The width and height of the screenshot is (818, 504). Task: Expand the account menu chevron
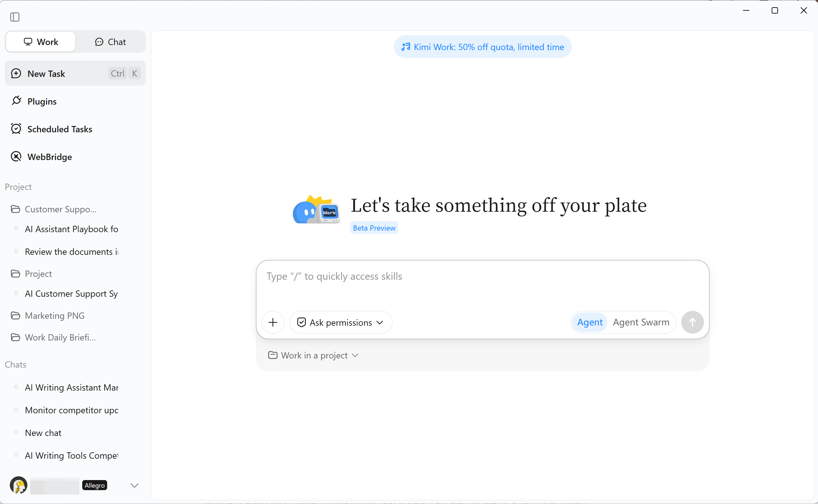tap(134, 485)
